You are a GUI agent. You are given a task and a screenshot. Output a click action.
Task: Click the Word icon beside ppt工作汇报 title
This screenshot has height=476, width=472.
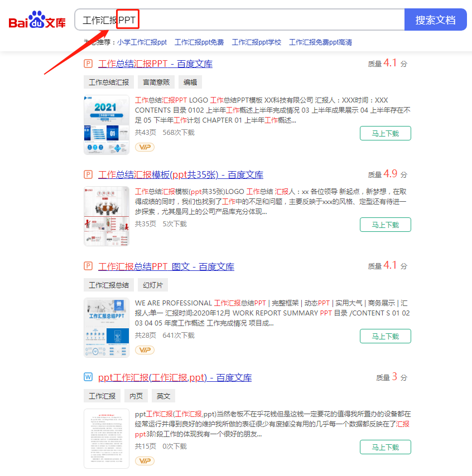coord(88,377)
